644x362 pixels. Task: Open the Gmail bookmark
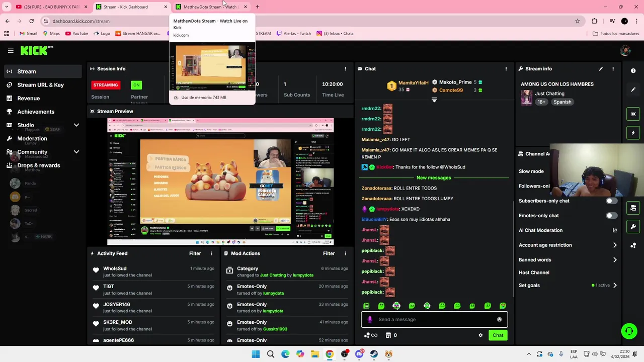28,34
